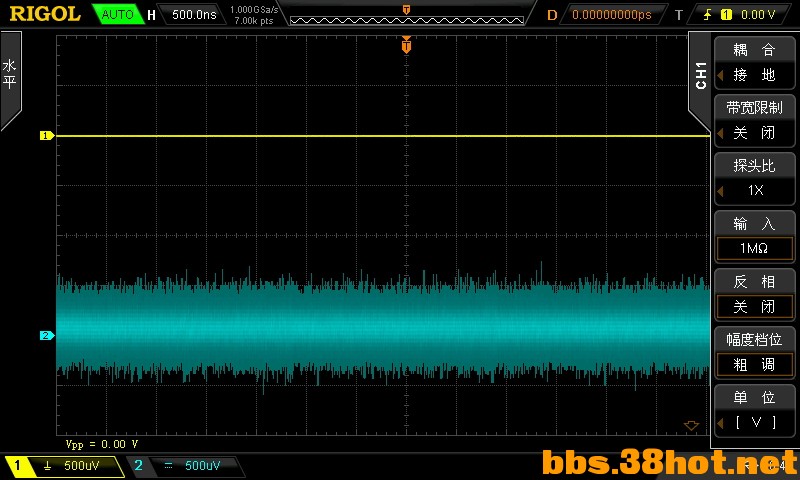Select the horizontal delay D value
This screenshot has width=800, height=480.
[612, 15]
